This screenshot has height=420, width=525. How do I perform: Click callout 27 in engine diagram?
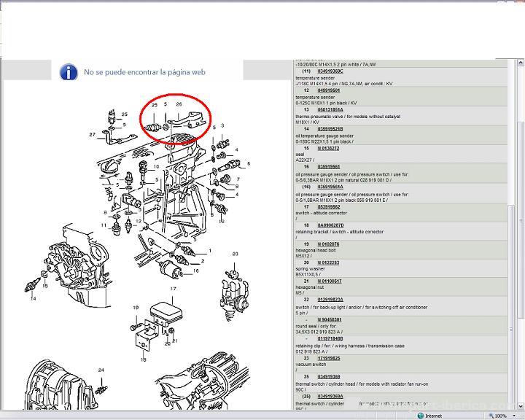pyautogui.click(x=92, y=134)
